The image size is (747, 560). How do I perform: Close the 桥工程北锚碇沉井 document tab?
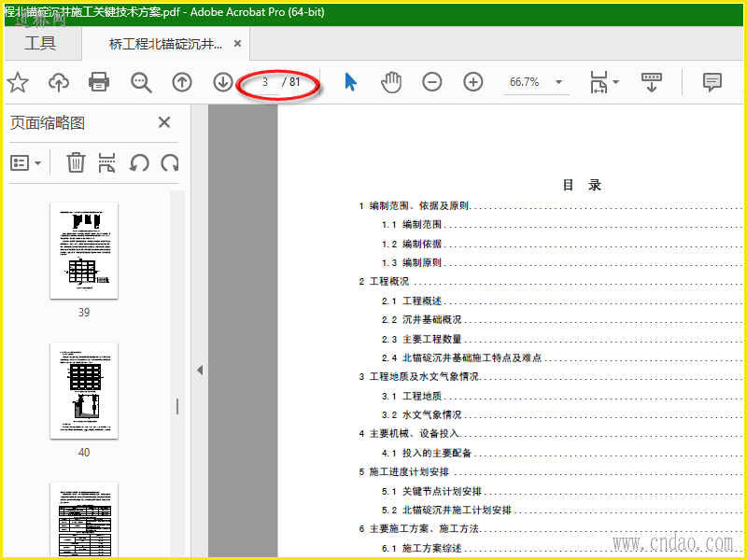tap(237, 44)
